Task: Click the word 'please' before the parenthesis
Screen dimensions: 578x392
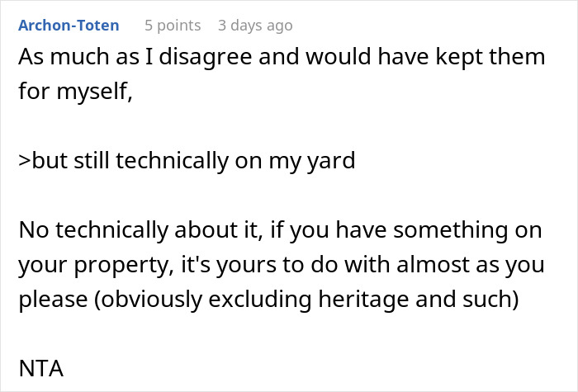Action: click(50, 300)
